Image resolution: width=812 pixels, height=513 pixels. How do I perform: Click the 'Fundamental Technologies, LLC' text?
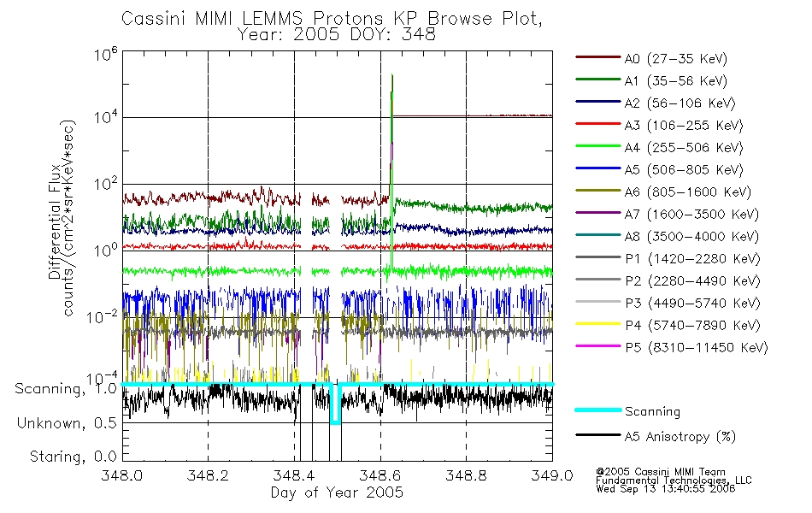(x=674, y=481)
